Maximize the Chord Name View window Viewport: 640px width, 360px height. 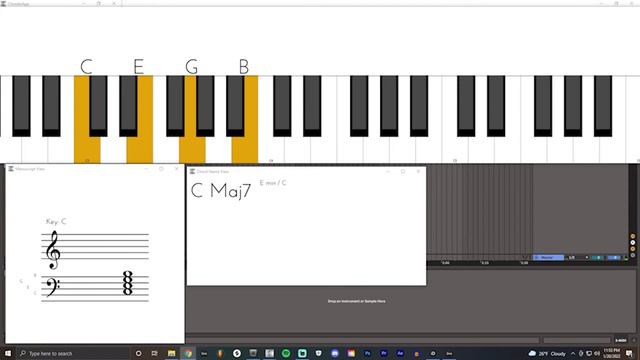click(x=403, y=171)
